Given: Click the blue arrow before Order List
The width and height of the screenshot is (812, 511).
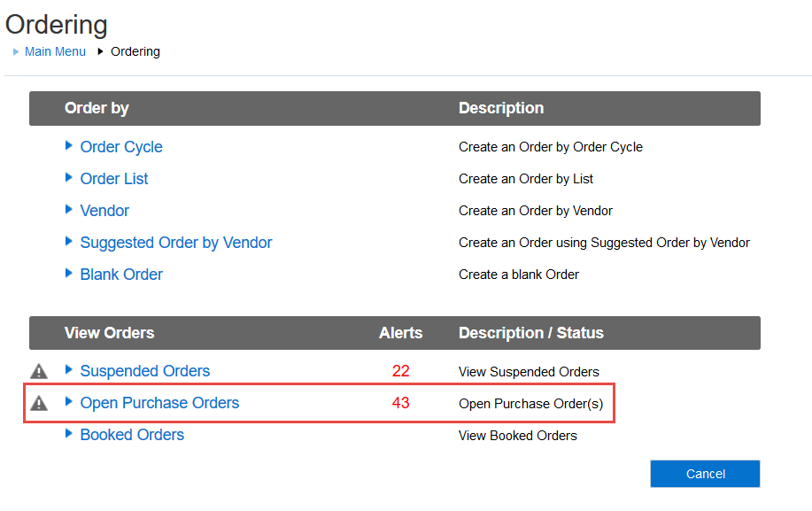Looking at the screenshot, I should pyautogui.click(x=69, y=178).
